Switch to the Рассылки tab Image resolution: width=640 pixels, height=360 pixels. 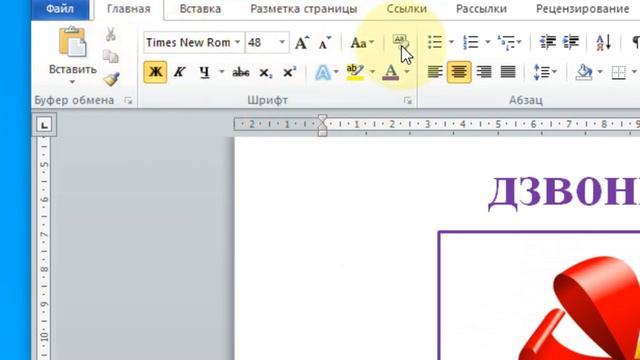[x=481, y=9]
